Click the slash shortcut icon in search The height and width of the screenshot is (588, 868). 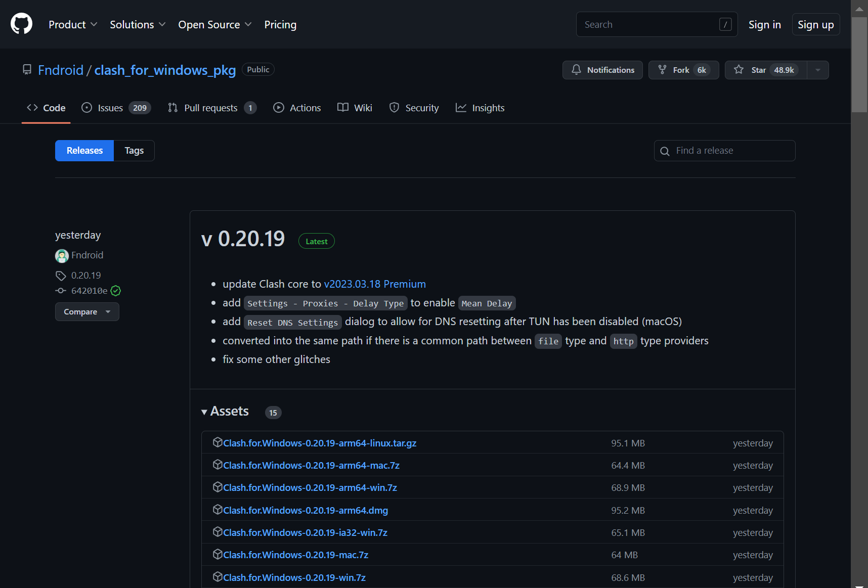point(725,24)
